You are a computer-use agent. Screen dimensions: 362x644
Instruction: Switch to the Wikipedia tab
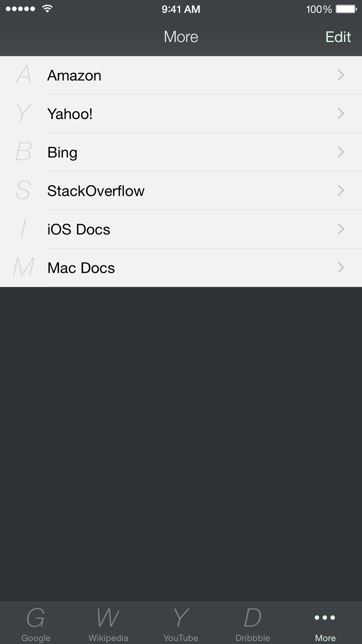108,623
